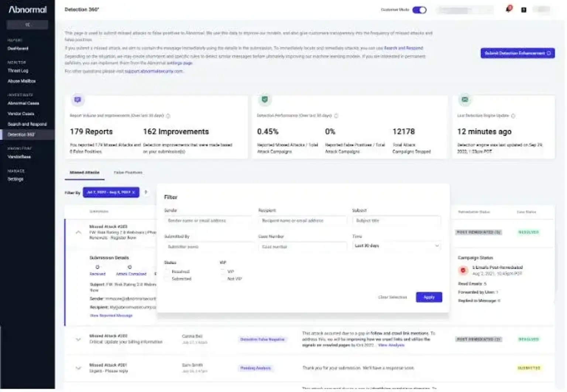
Task: Check the Resolved status checkbox
Action: point(168,272)
